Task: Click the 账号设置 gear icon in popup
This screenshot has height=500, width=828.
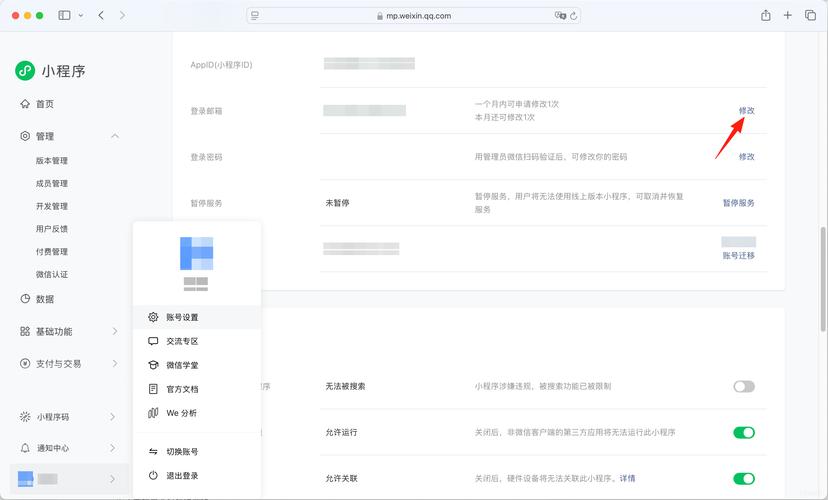Action: pos(153,317)
